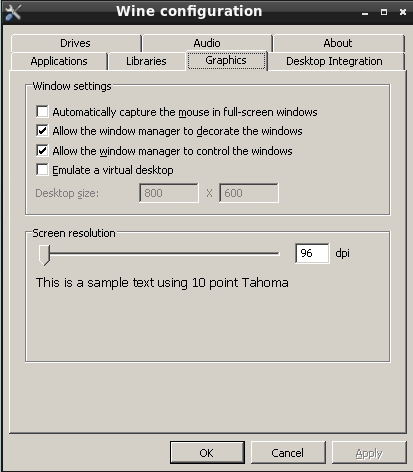Enable Emulate a virtual desktop

tap(42, 170)
